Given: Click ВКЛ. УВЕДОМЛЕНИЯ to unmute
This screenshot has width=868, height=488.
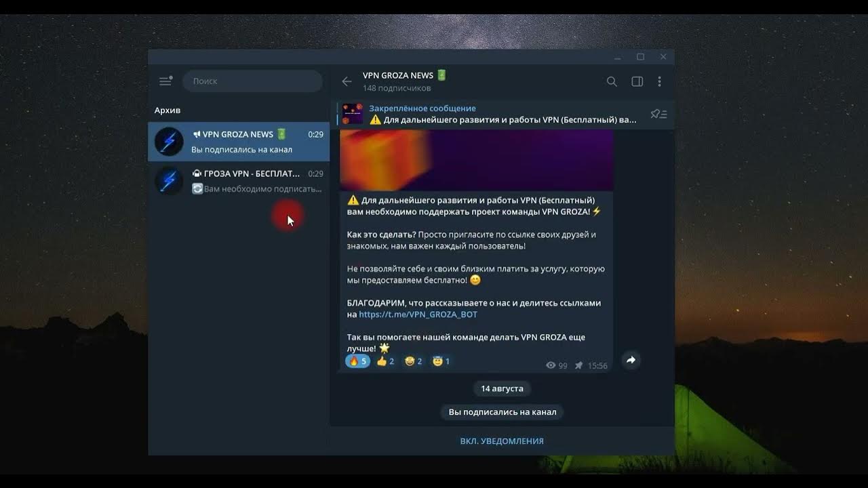Looking at the screenshot, I should 502,441.
